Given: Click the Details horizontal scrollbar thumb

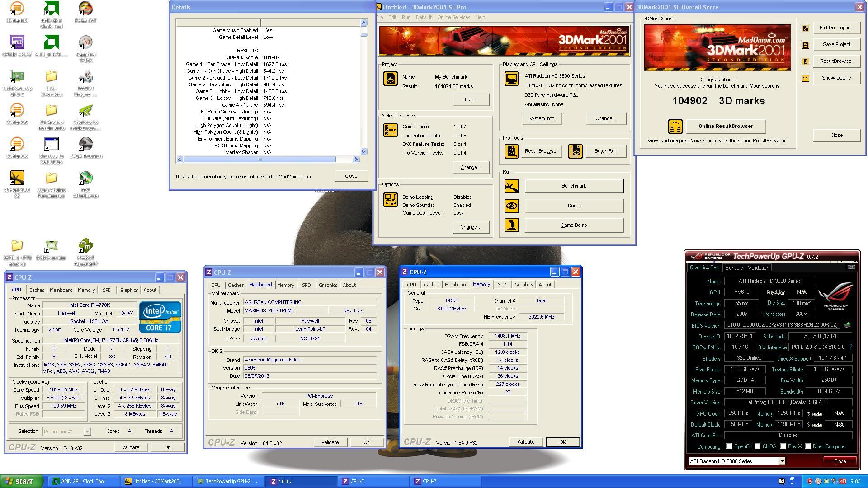Looking at the screenshot, I should 259,159.
